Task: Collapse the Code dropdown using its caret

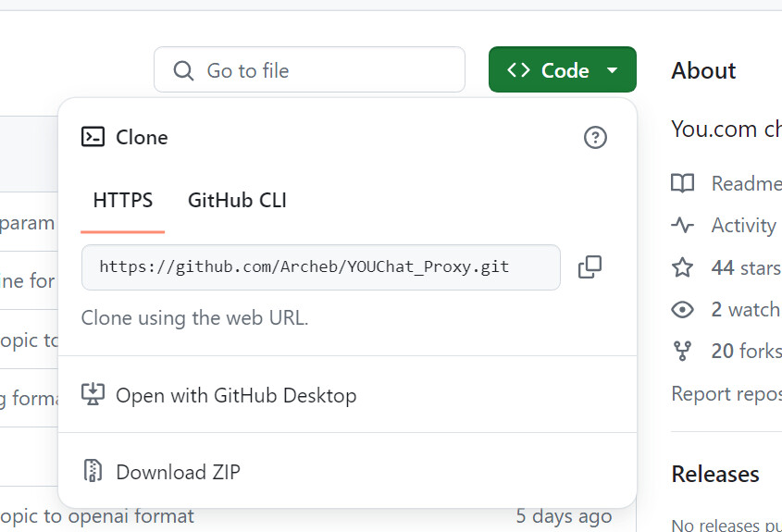Action: coord(612,70)
